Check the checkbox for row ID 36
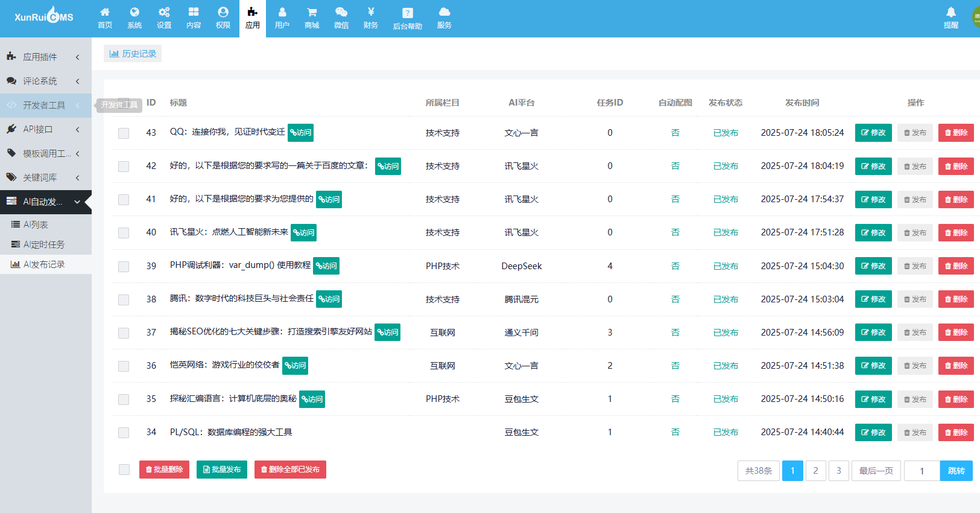This screenshot has height=513, width=980. (124, 366)
